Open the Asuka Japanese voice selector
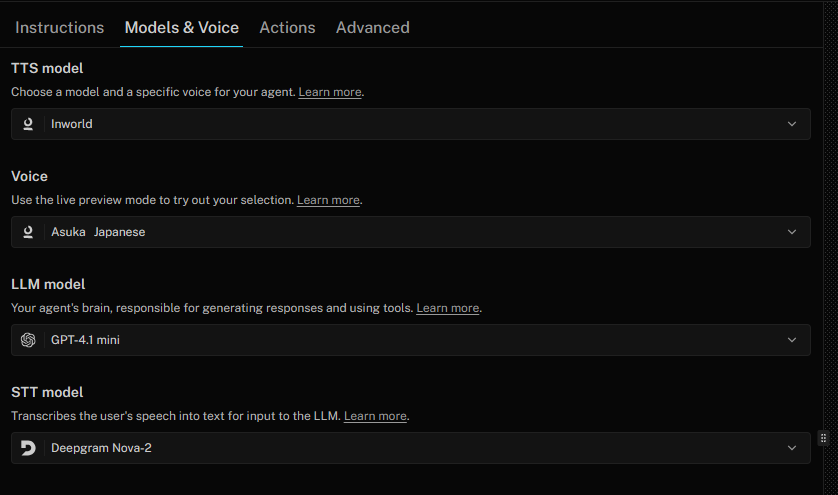This screenshot has width=838, height=495. [411, 232]
